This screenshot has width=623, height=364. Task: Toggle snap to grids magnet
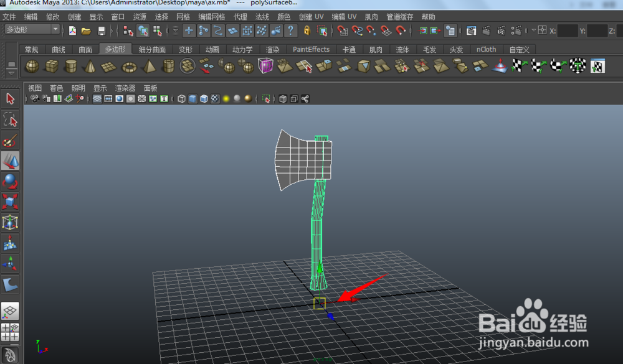pyautogui.click(x=343, y=30)
